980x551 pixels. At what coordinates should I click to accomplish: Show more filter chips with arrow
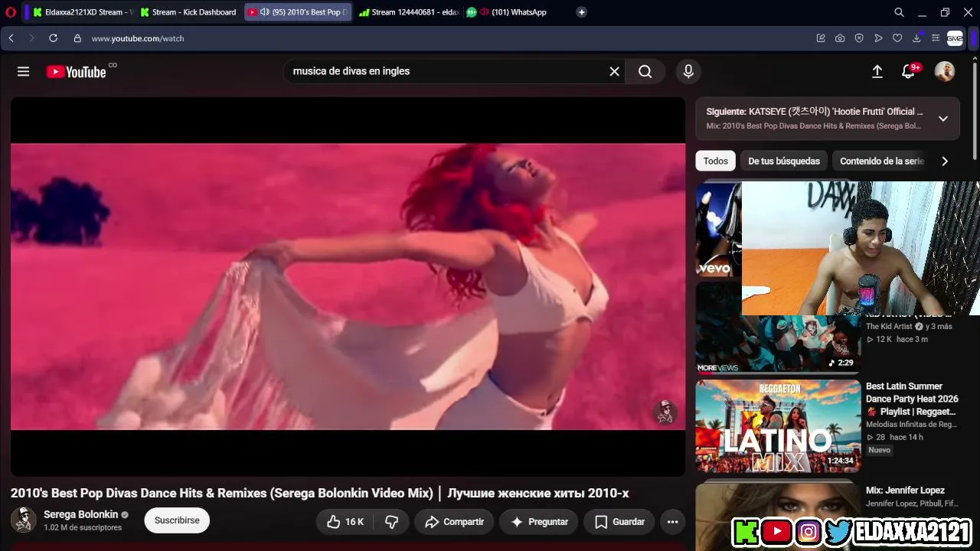pyautogui.click(x=945, y=161)
